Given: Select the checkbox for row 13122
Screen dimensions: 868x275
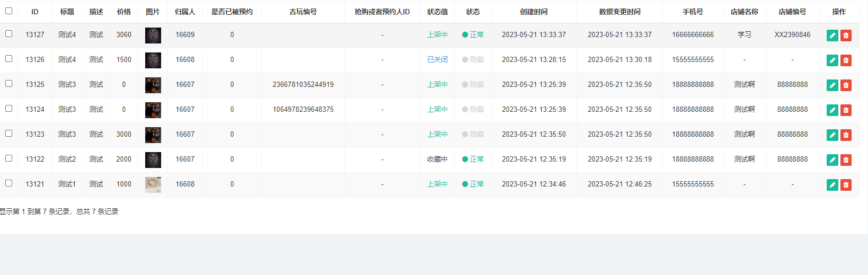Looking at the screenshot, I should pyautogui.click(x=8, y=158).
